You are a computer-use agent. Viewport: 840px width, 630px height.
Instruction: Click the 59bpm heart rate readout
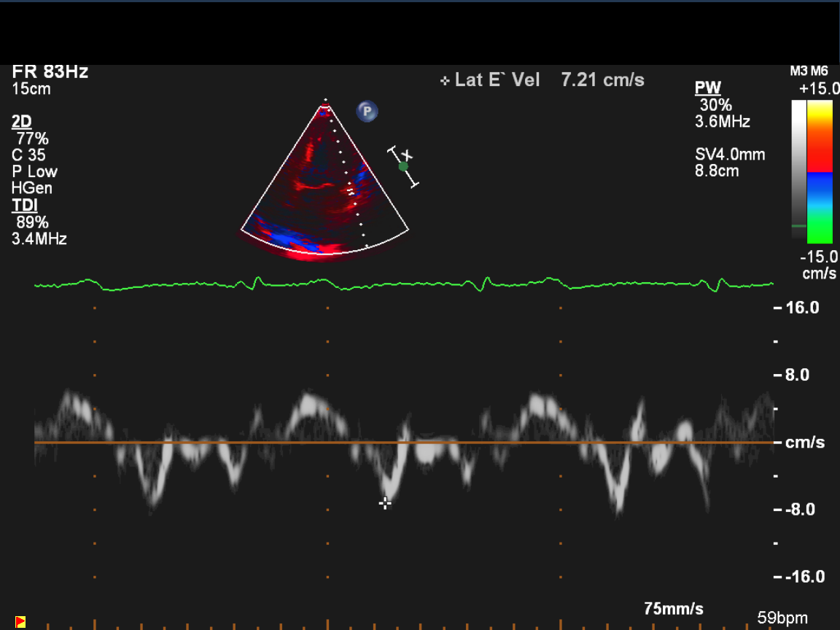782,618
